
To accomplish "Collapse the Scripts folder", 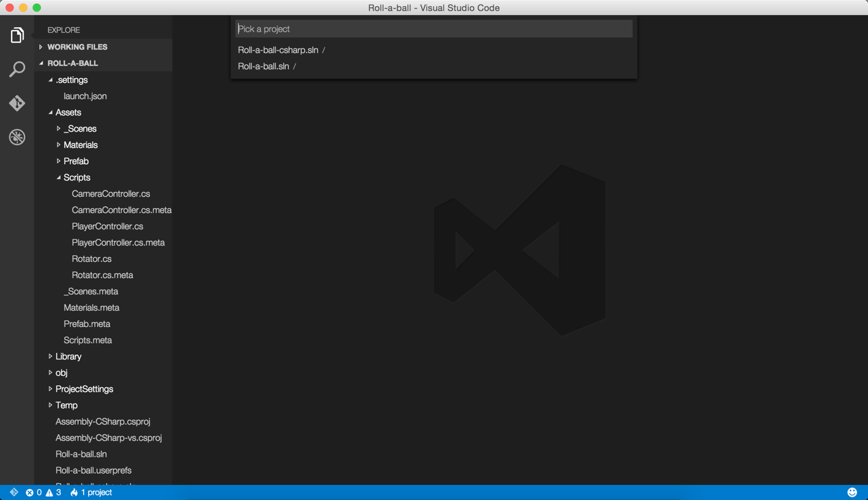I will click(x=103, y=178).
